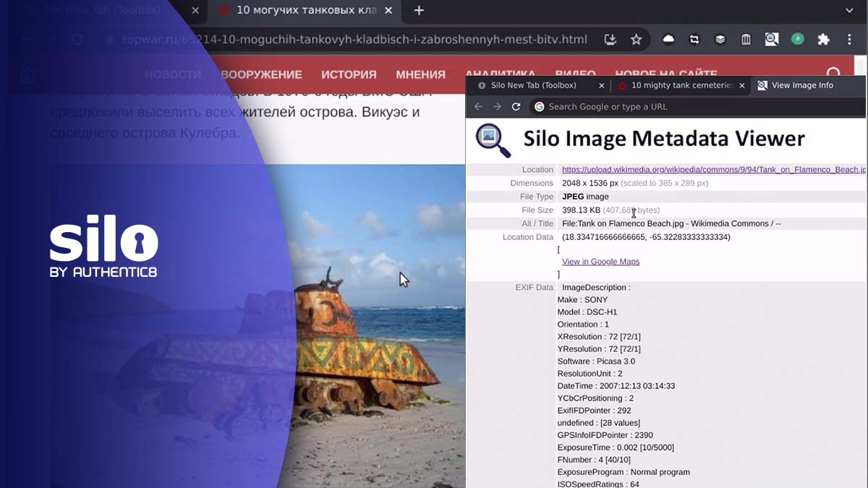Image resolution: width=868 pixels, height=488 pixels.
Task: Expand the tab search chevron at top right
Action: point(850,11)
